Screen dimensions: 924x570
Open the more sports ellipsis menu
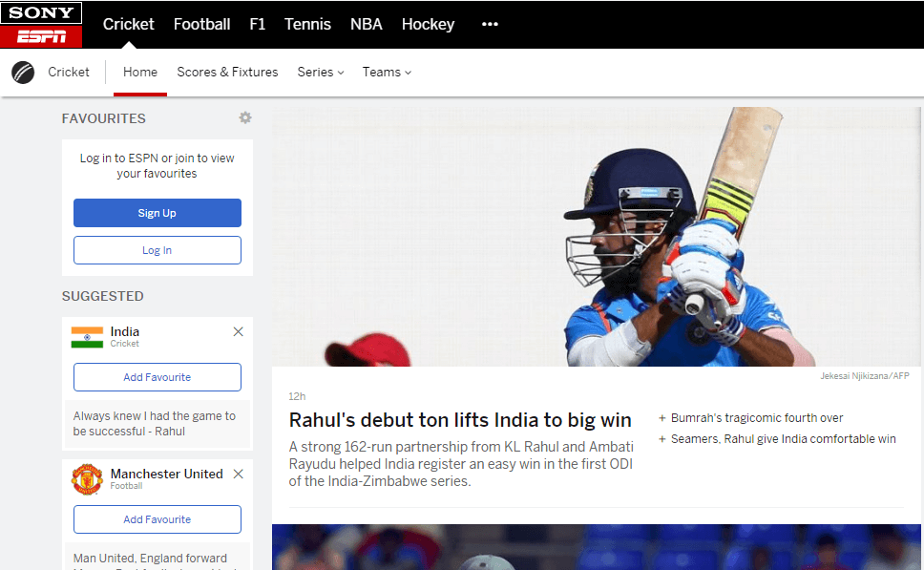pyautogui.click(x=490, y=24)
